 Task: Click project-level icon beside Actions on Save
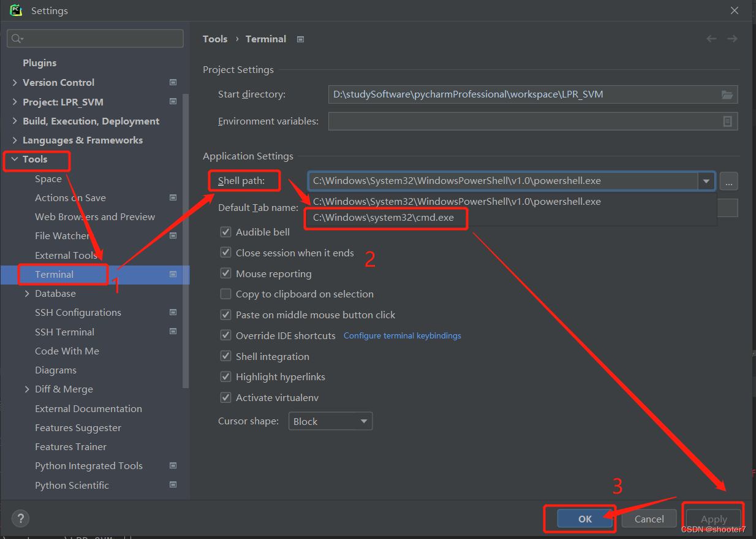pos(173,198)
